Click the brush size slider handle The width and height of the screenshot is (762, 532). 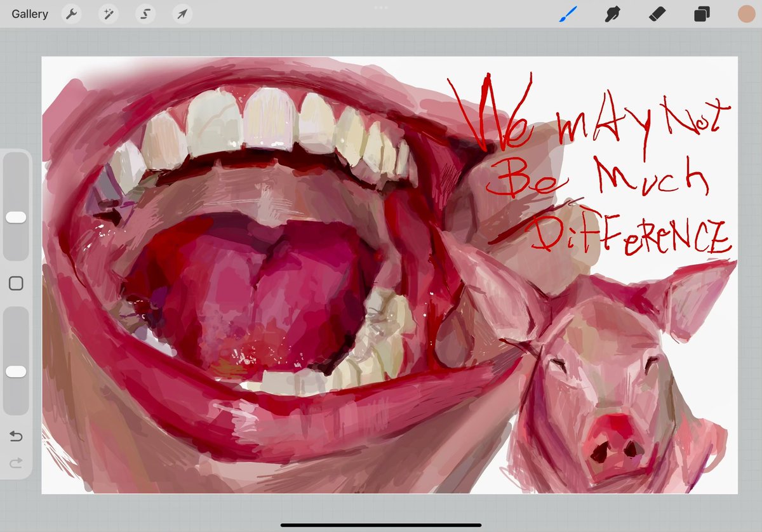16,217
